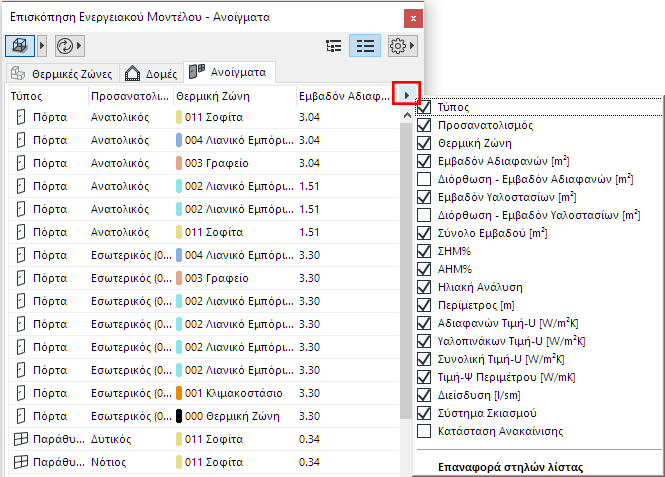The image size is (665, 477).
Task: Toggle the Περίμετρος [m] checkbox
Action: tap(424, 305)
